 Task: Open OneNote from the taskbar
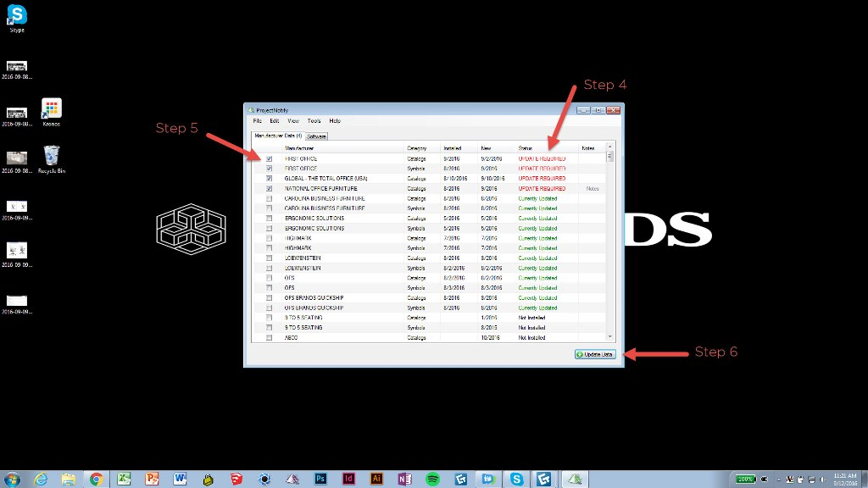click(404, 480)
